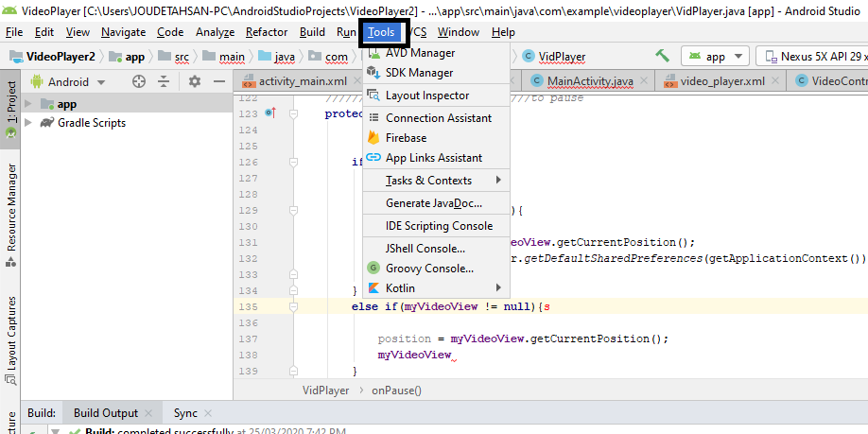Click onPause() in editor breadcrumb
Image resolution: width=868 pixels, height=434 pixels.
(x=396, y=391)
